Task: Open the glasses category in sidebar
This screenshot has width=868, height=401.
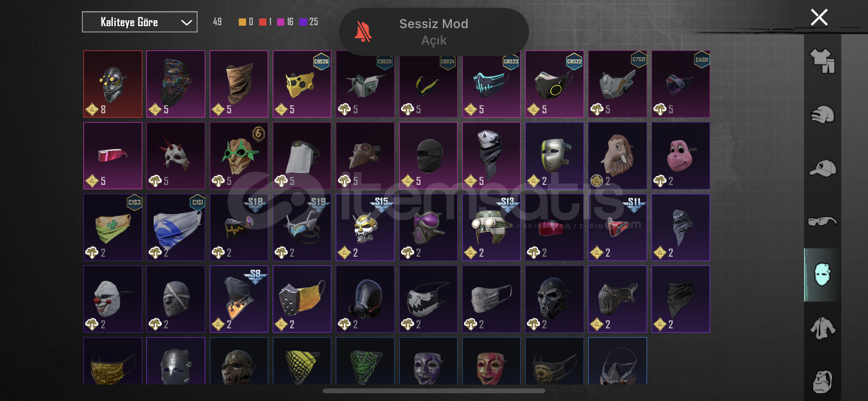Action: tap(822, 221)
